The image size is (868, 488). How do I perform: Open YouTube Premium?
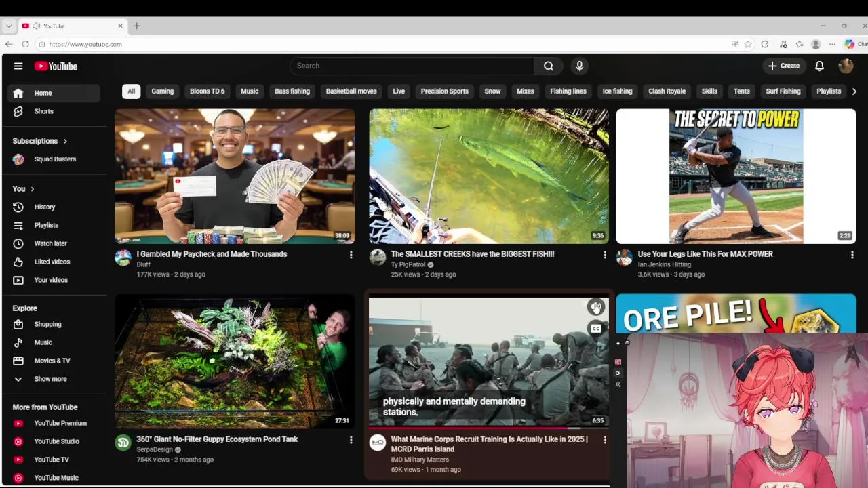click(x=54, y=423)
